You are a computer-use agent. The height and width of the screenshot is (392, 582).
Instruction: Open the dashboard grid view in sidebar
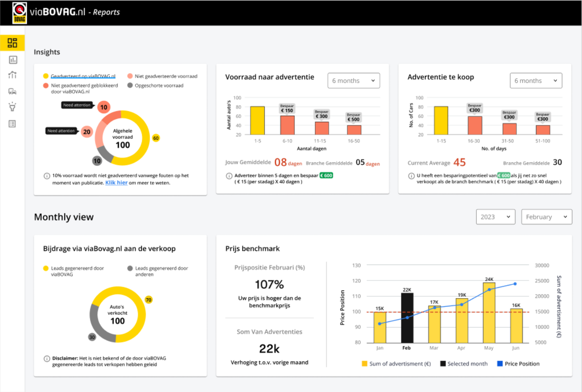[13, 43]
